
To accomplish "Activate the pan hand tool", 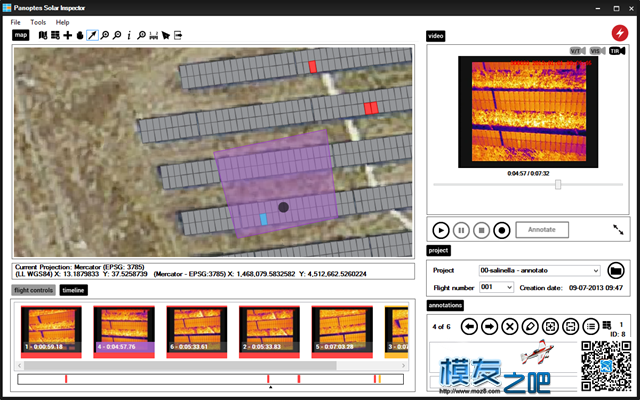I will [x=80, y=36].
